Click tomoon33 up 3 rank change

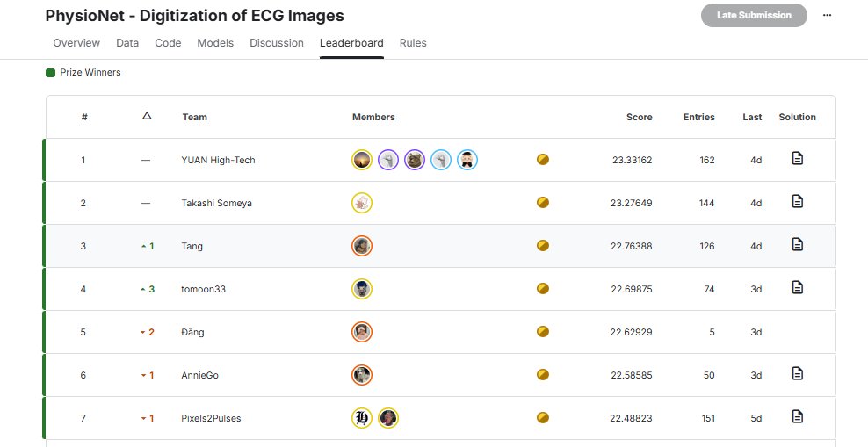click(x=148, y=289)
